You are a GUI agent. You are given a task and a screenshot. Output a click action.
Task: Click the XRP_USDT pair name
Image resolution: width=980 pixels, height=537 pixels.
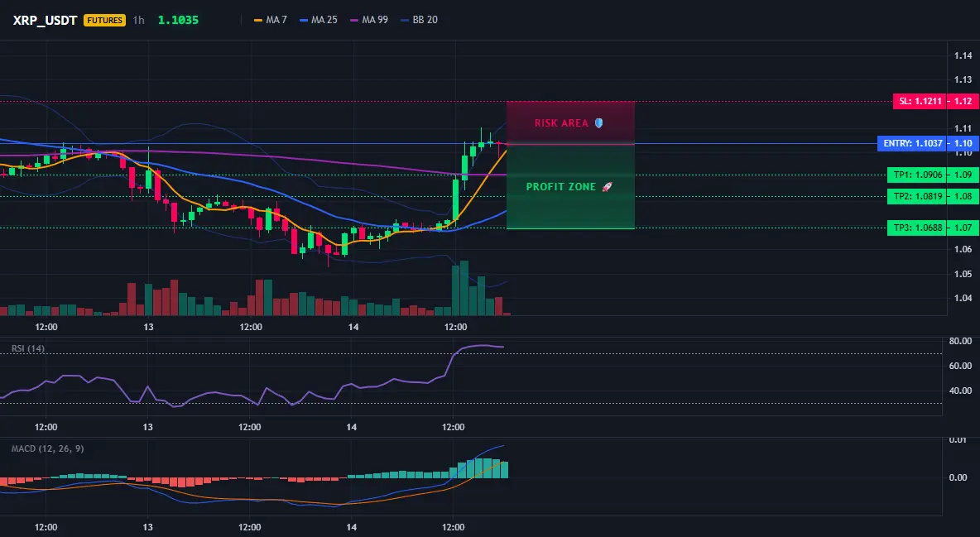(x=45, y=20)
